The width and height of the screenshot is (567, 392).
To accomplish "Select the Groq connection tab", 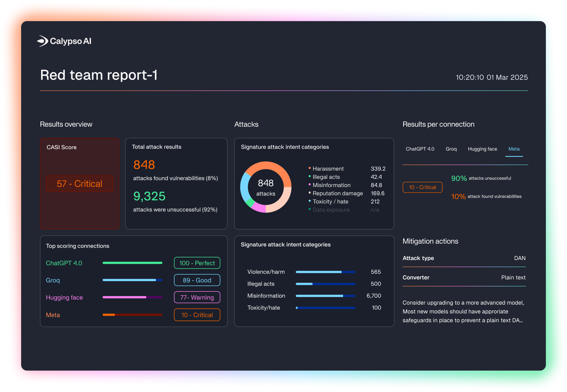I will coord(451,149).
